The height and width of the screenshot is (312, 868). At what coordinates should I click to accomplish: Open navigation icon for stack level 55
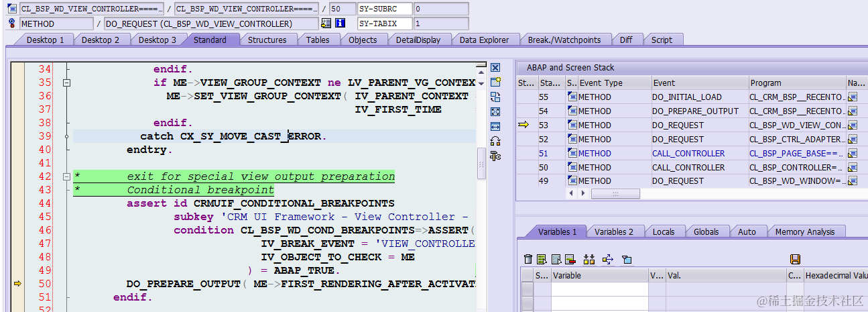(x=853, y=97)
